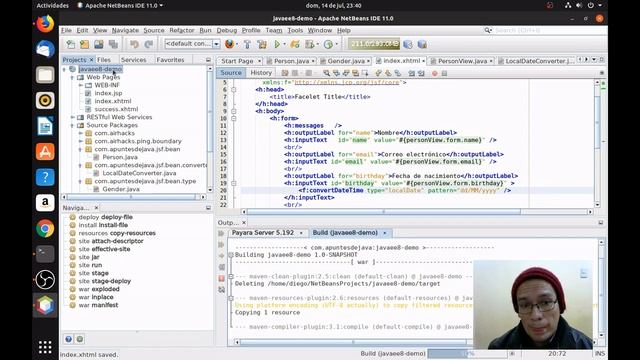Select LocalDateConverter.java in the project tree
Viewport: 640px width, 360px height.
(139, 173)
